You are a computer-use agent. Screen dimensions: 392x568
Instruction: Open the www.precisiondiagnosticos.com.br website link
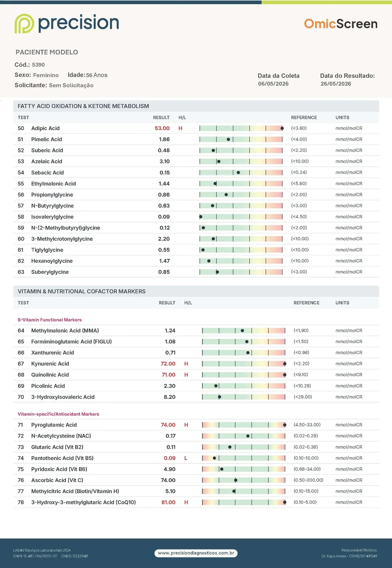coord(196,553)
